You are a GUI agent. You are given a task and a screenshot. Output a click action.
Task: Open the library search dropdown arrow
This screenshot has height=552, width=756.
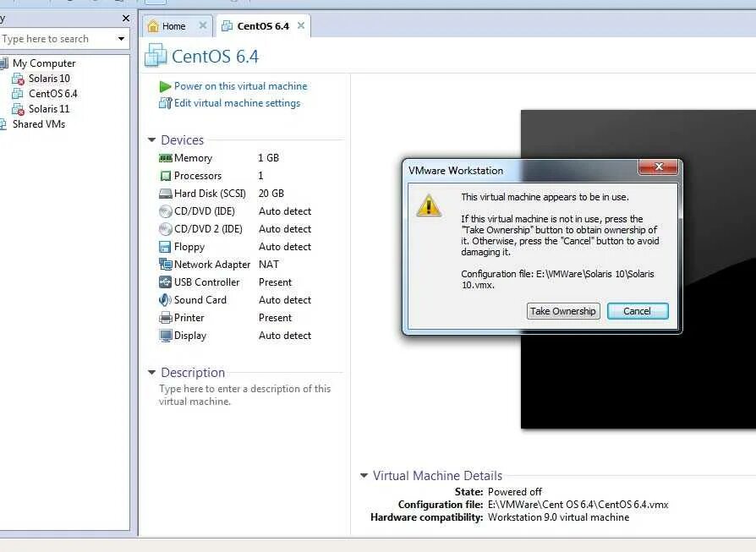pos(121,39)
